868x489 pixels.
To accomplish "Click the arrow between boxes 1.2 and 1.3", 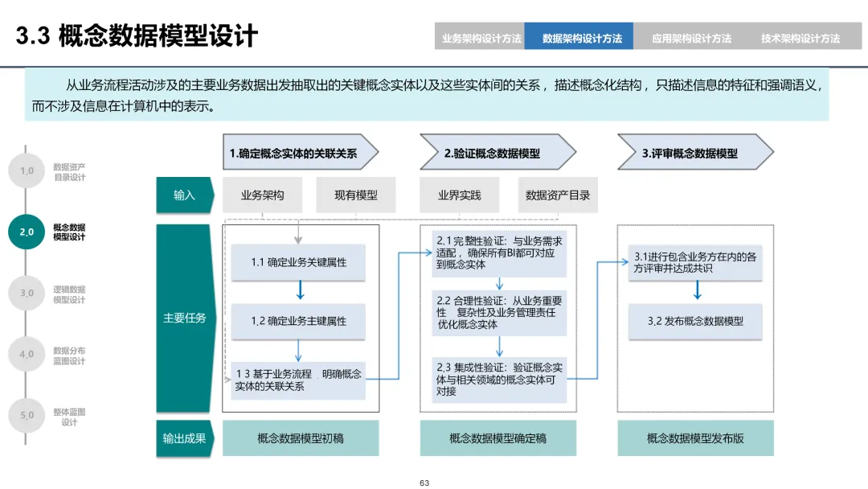I will pos(298,351).
